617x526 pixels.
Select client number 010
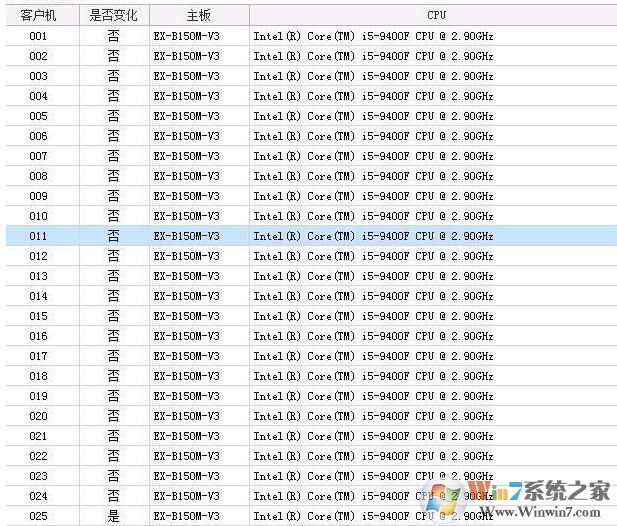[x=38, y=216]
